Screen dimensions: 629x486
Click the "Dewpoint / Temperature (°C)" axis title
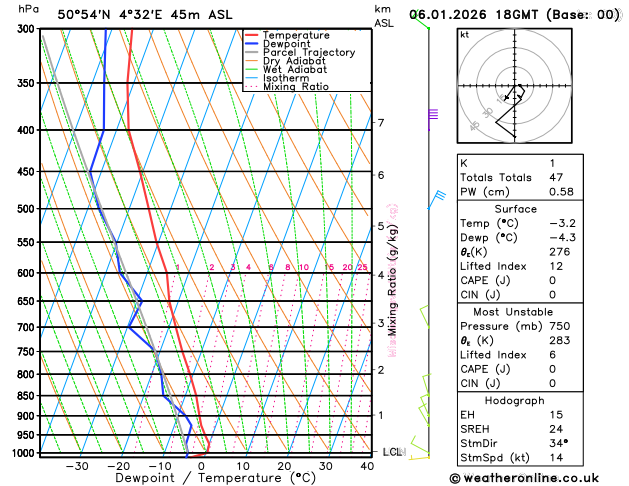pyautogui.click(x=215, y=478)
